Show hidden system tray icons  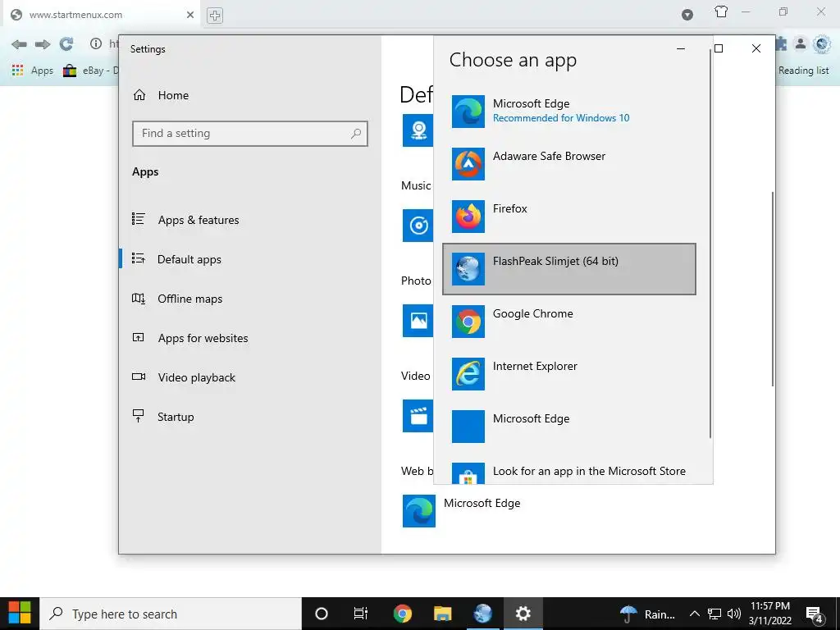[694, 614]
